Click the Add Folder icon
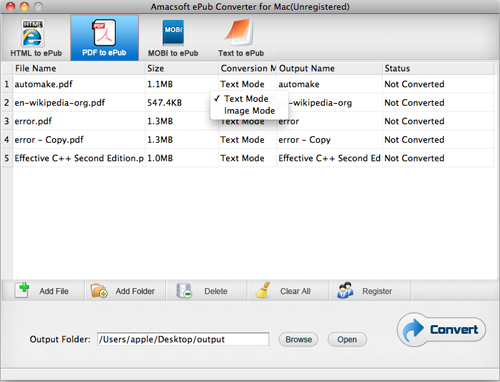This screenshot has width=500, height=382. 99,290
